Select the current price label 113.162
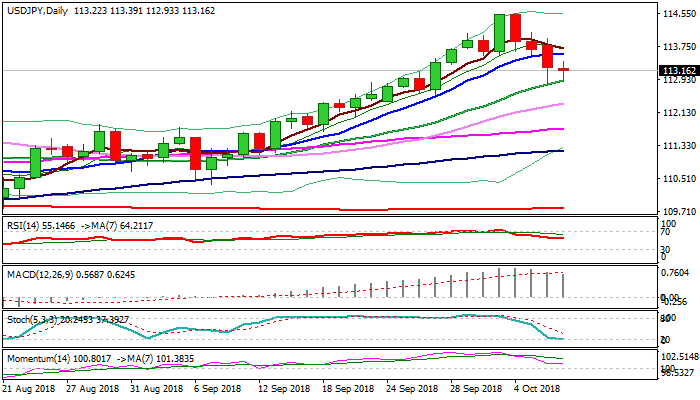Viewport: 700px width, 400px height. coord(679,70)
